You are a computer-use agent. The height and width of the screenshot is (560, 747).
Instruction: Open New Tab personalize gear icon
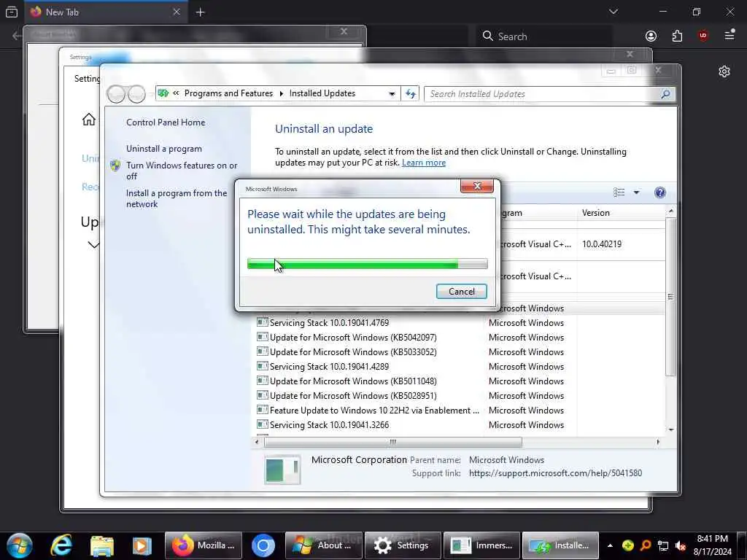pos(724,71)
